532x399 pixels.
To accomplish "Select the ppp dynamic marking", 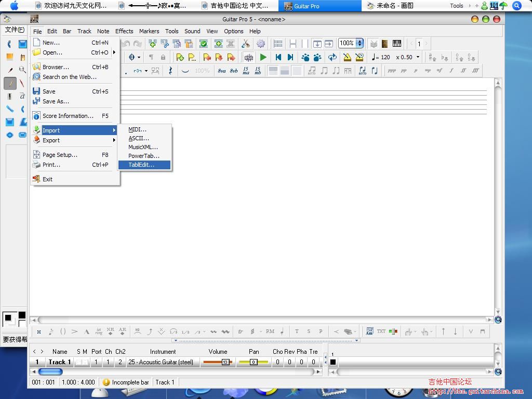I will pyautogui.click(x=392, y=71).
